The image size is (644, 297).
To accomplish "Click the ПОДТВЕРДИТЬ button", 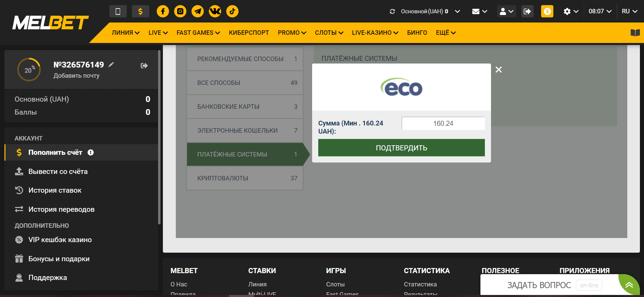I will pyautogui.click(x=401, y=148).
